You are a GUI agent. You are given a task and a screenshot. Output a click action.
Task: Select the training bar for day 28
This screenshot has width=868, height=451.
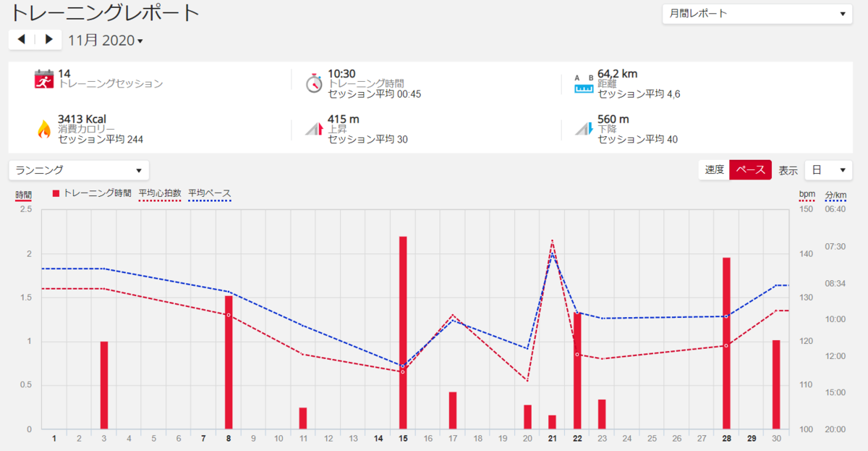[x=726, y=343]
